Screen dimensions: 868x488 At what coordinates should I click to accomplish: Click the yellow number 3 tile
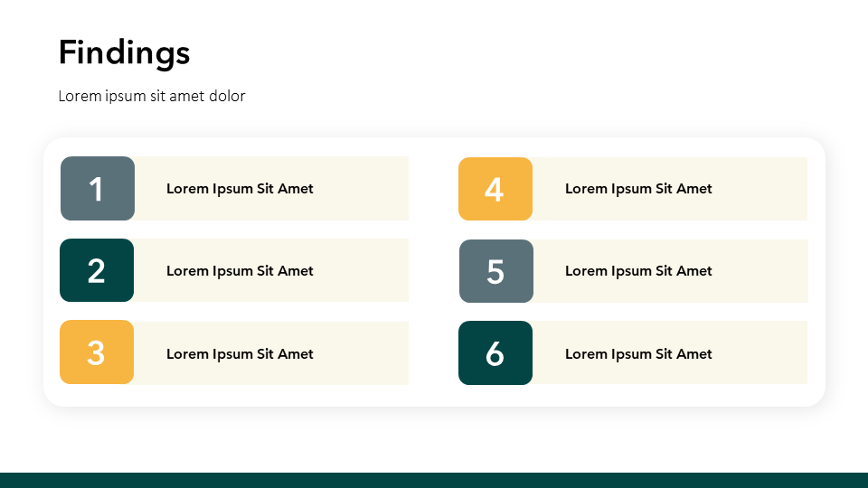[97, 352]
